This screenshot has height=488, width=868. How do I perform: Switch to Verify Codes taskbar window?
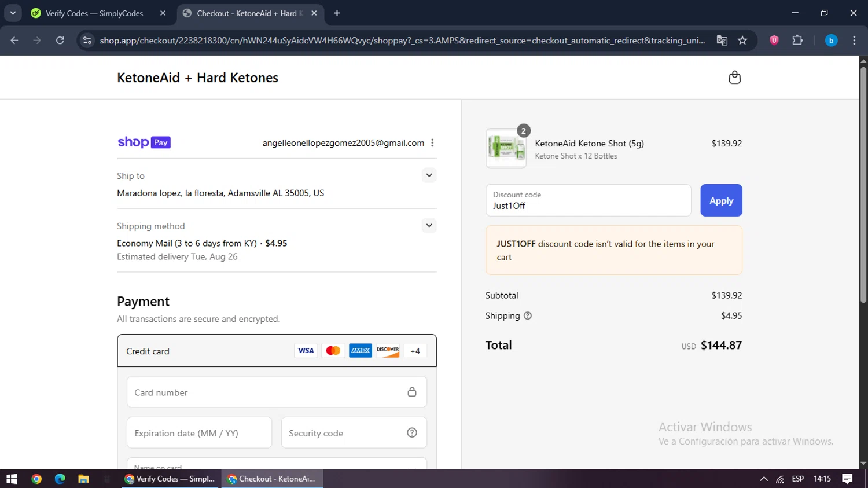point(170,479)
